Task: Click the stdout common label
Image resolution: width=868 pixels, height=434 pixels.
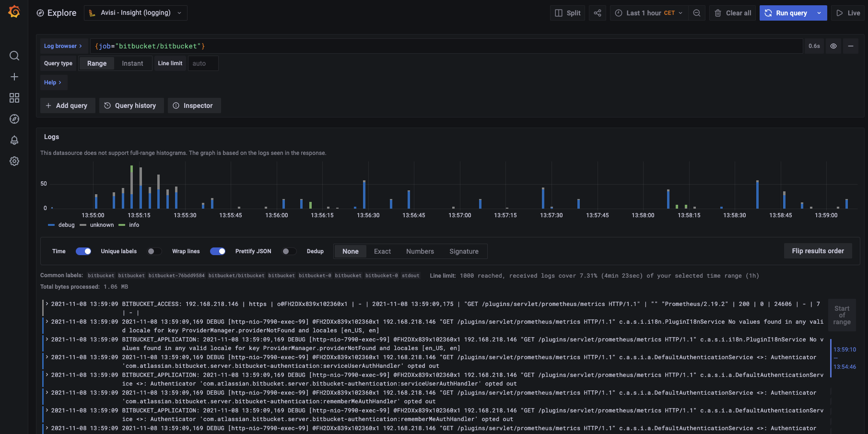Action: tap(411, 276)
